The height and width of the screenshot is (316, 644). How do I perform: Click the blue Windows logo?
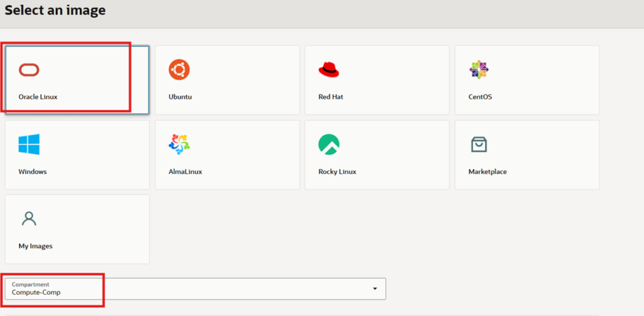tap(29, 144)
